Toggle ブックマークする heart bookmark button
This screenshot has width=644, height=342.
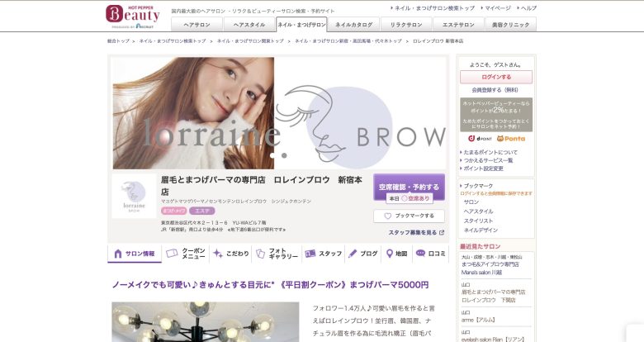[x=409, y=216]
